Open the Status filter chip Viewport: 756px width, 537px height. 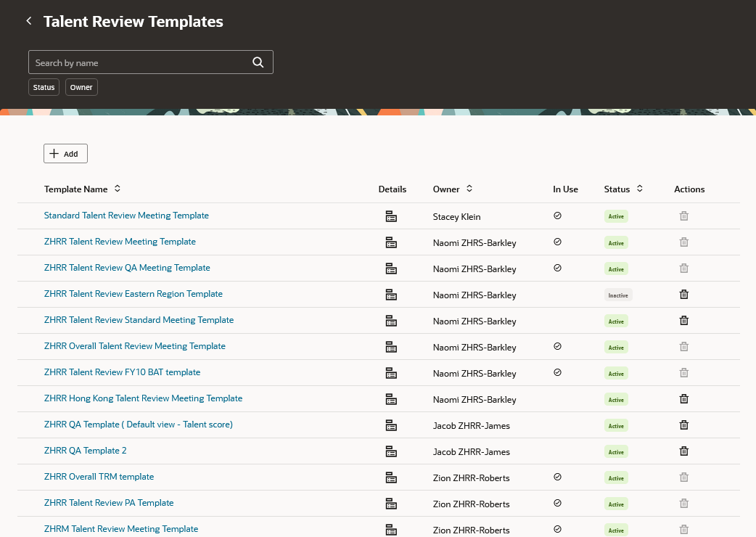pyautogui.click(x=44, y=87)
